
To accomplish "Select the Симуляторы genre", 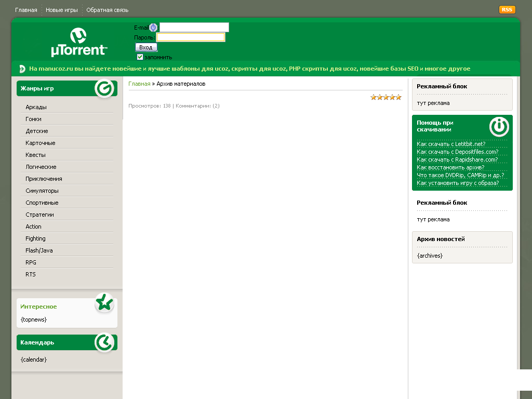I will point(42,191).
